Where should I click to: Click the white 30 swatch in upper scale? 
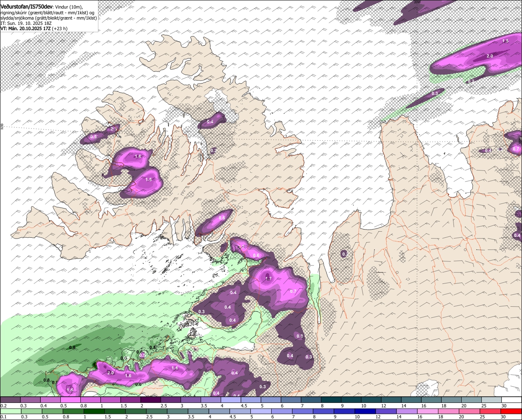(512, 400)
